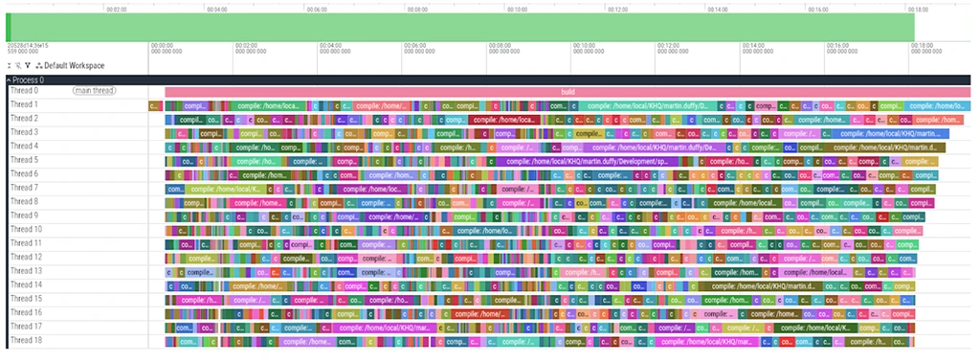Image resolution: width=980 pixels, height=362 pixels.
Task: Click the collapse-all tracks icon
Action: (x=9, y=66)
